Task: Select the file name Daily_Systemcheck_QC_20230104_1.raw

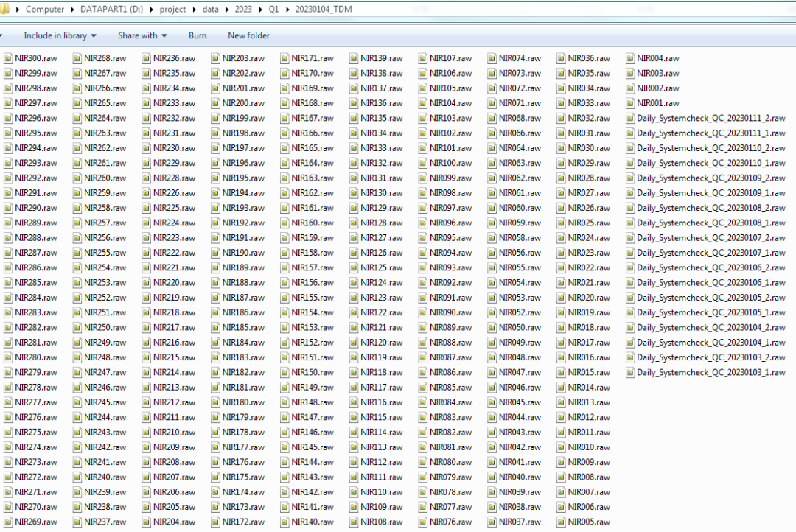Action: tap(711, 343)
